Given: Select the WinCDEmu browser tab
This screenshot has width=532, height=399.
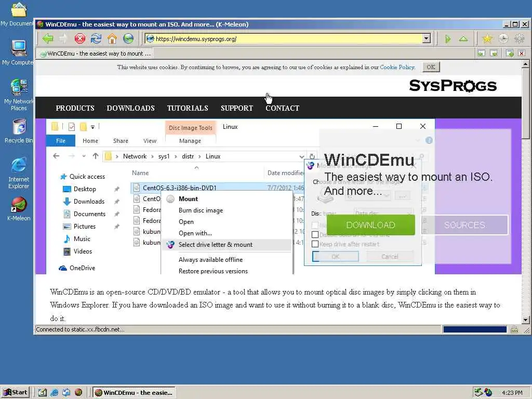Looking at the screenshot, I should click(x=95, y=54).
